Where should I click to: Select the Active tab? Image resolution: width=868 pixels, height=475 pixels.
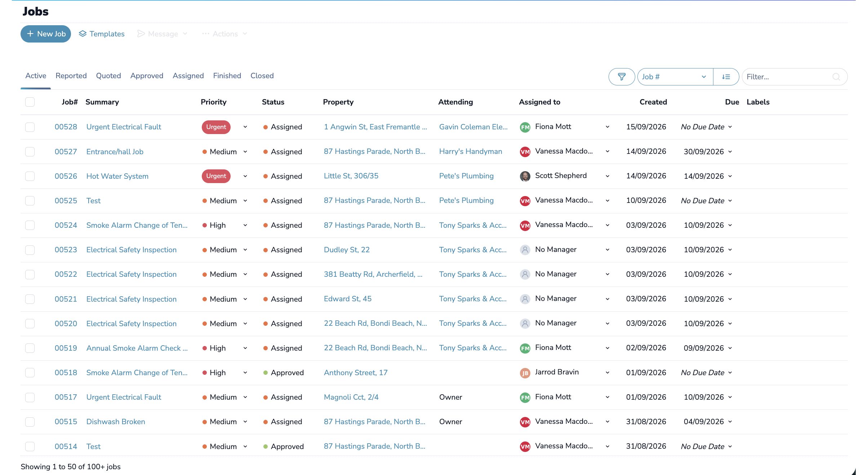pos(36,76)
